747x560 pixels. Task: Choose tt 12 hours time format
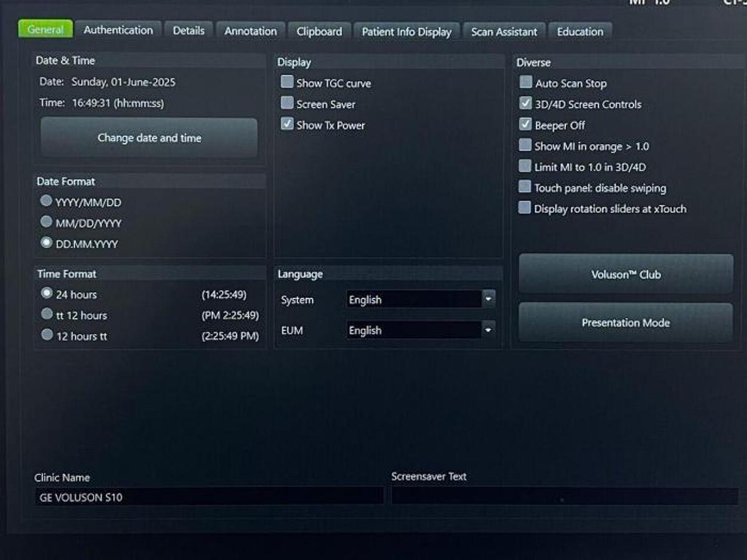pyautogui.click(x=47, y=314)
